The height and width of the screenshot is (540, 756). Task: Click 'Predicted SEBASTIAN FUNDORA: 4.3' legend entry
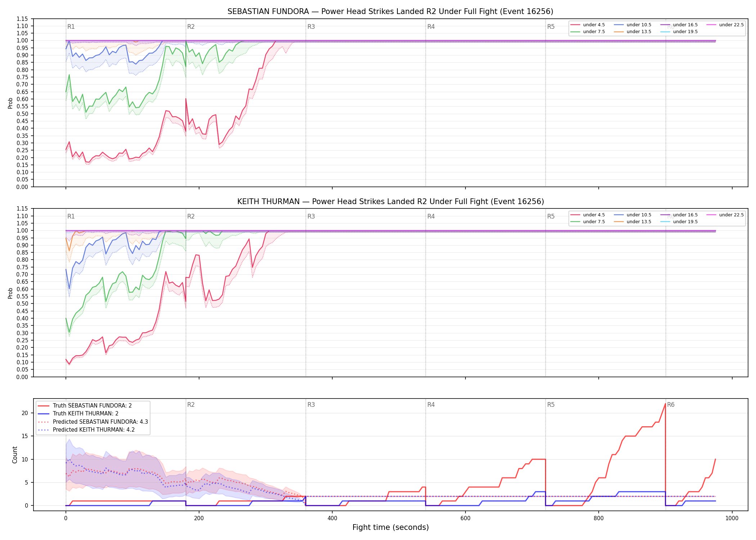pos(93,422)
